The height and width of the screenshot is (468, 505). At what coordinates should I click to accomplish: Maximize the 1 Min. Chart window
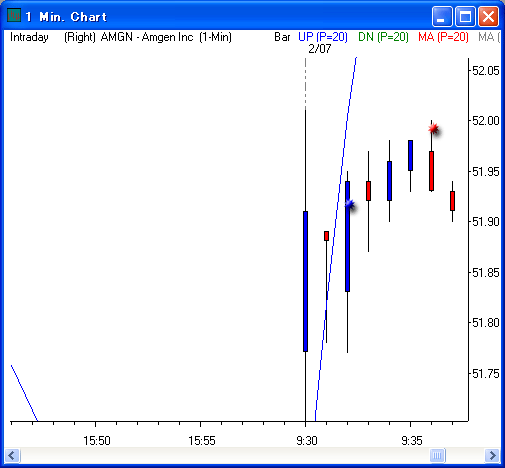click(x=465, y=16)
